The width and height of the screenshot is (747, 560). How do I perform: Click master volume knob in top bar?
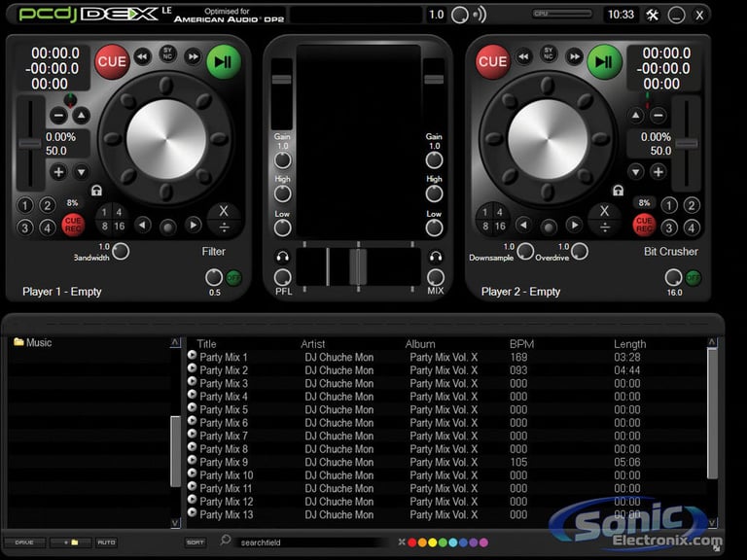(460, 16)
